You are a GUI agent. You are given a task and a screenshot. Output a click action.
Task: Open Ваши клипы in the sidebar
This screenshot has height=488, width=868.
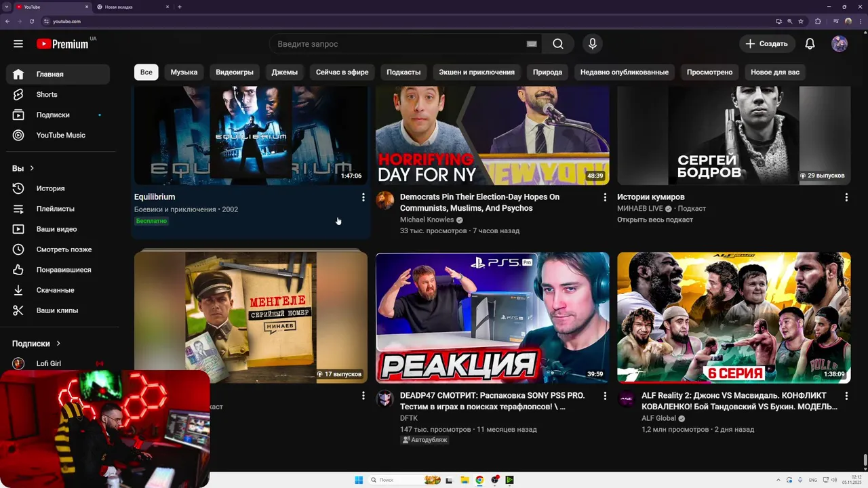[58, 310]
